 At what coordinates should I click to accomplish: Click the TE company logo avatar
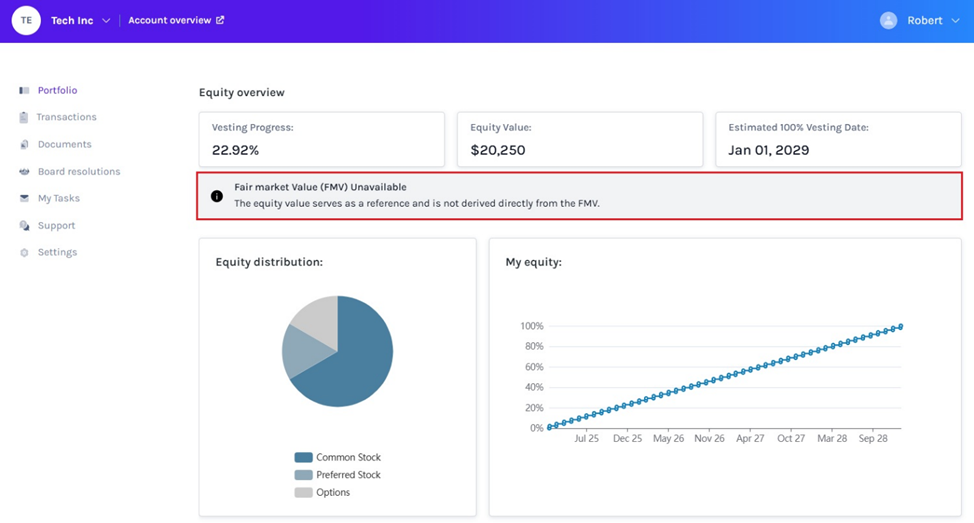click(26, 20)
